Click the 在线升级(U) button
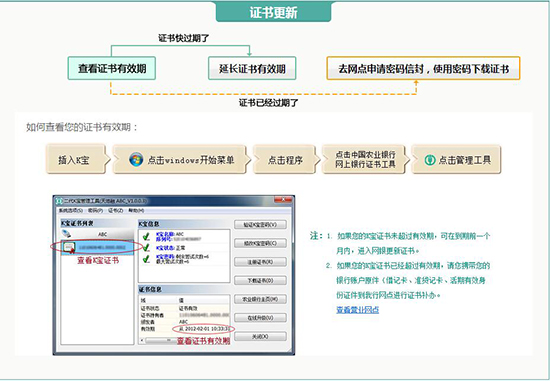 click(x=260, y=318)
